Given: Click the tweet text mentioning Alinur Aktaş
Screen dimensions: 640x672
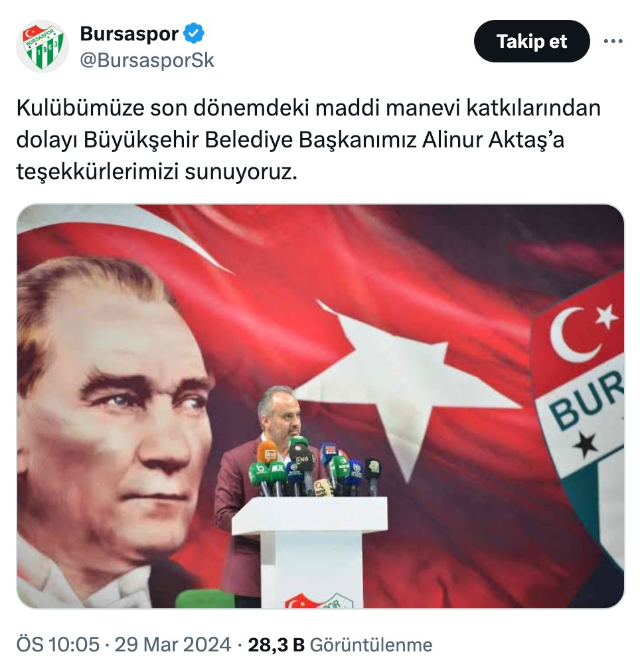Looking at the screenshot, I should (x=309, y=139).
